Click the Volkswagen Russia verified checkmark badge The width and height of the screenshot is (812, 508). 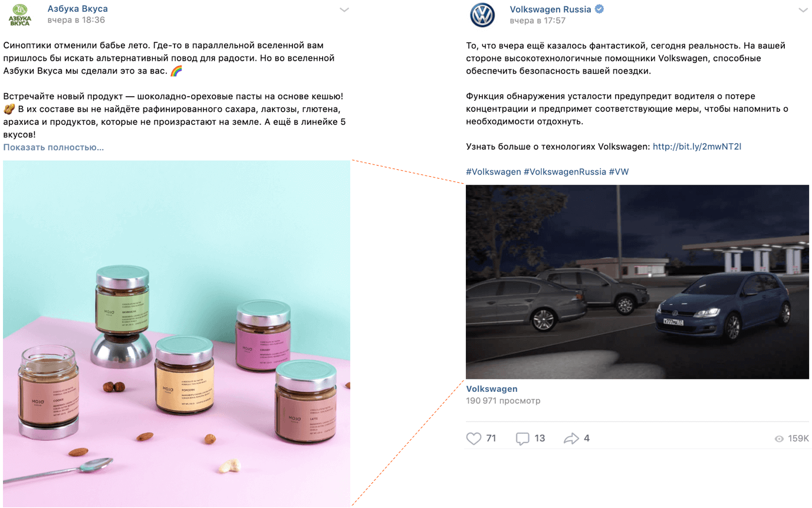[x=599, y=9]
